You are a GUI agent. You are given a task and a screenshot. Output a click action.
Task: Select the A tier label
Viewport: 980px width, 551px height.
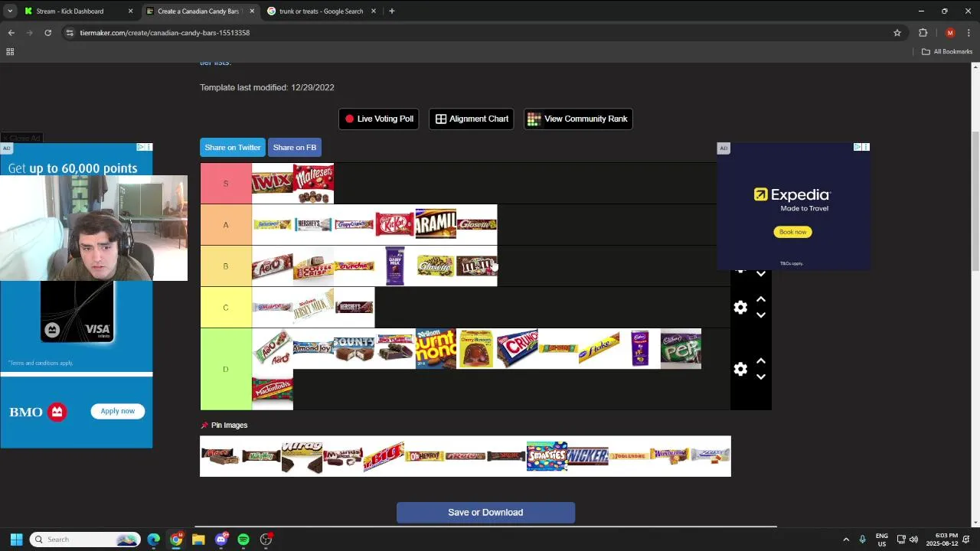click(226, 225)
